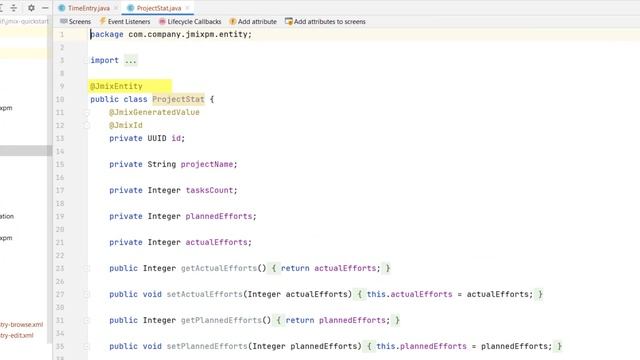Click the ProjectStat.java file type icon
The height and width of the screenshot is (360, 640).
tap(131, 8)
